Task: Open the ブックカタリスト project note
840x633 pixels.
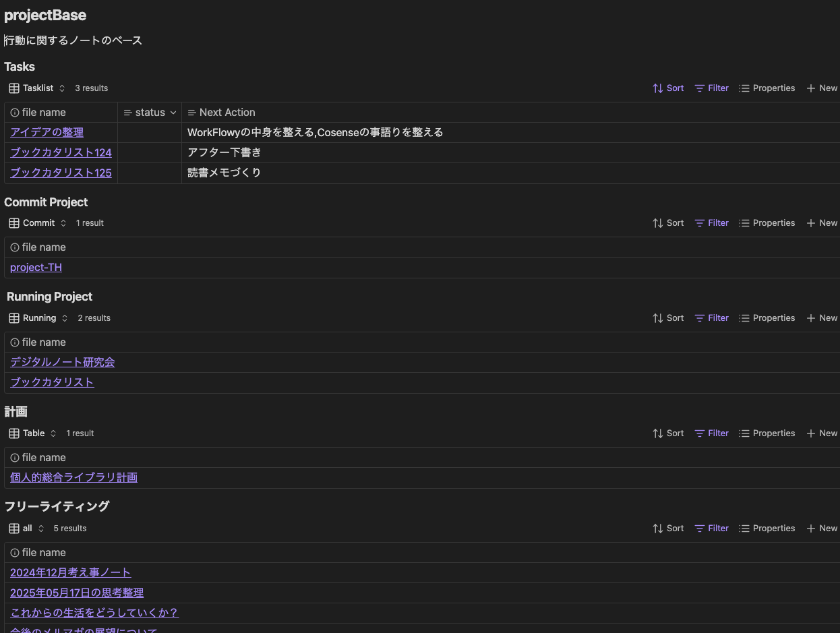Action: click(52, 383)
